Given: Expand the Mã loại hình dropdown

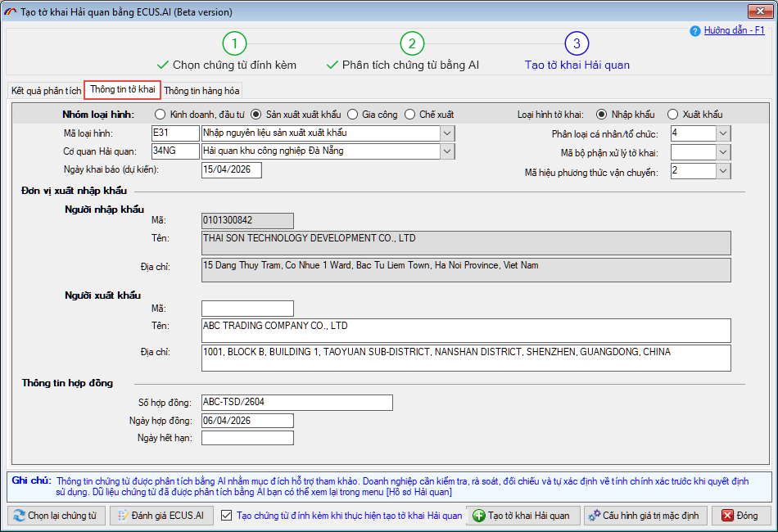Looking at the screenshot, I should pyautogui.click(x=447, y=133).
